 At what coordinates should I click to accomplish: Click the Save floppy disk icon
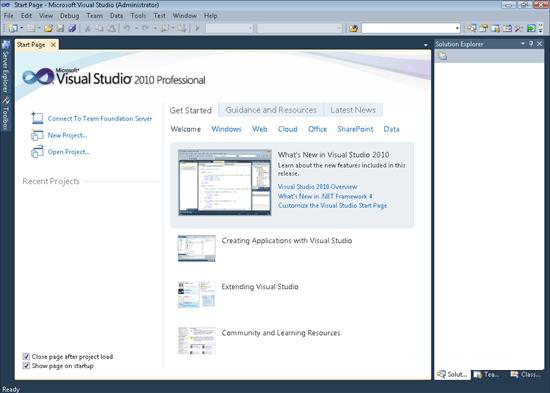pyautogui.click(x=60, y=28)
